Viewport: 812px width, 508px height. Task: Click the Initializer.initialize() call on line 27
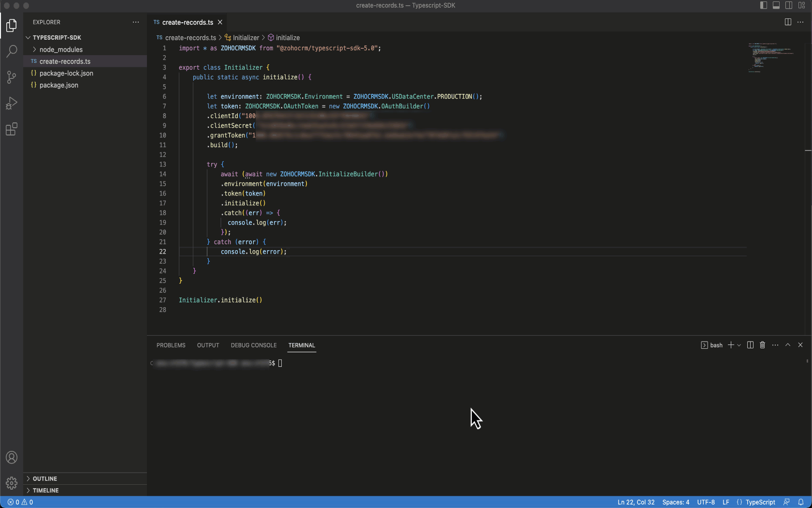point(220,300)
